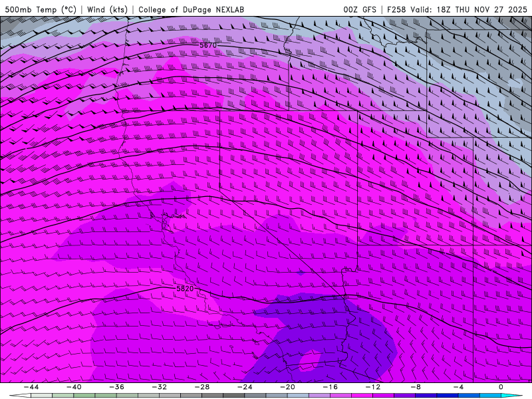Image resolution: width=532 pixels, height=399 pixels.
Task: Click the 5820 height contour label
Action: [185, 289]
